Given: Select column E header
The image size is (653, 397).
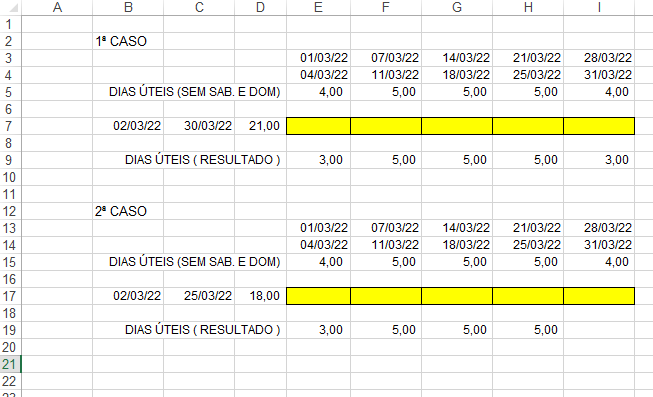Looking at the screenshot, I should click(x=319, y=7).
